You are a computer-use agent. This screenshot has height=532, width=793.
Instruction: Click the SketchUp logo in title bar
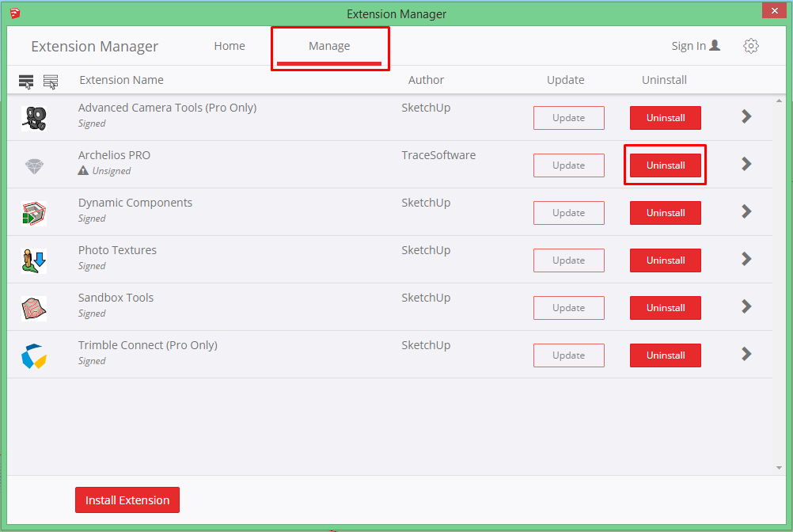pos(15,13)
